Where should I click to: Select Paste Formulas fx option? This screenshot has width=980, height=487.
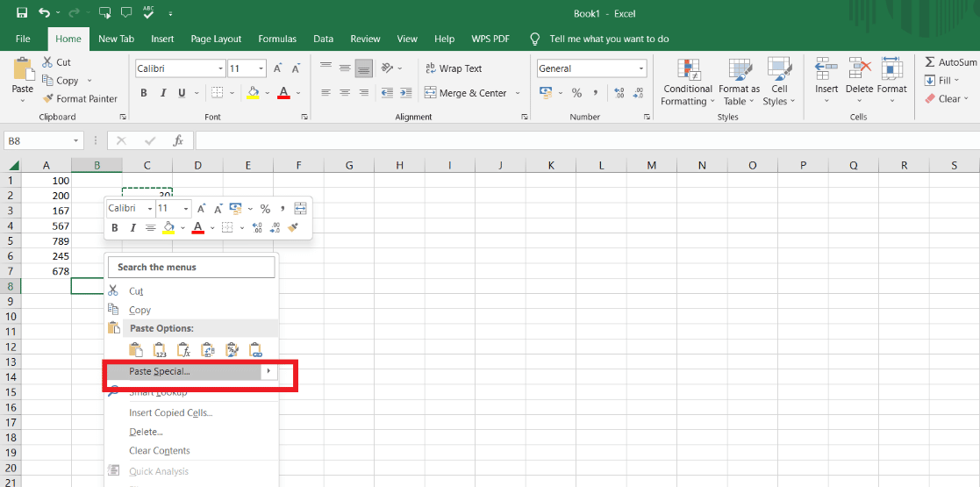click(x=183, y=350)
